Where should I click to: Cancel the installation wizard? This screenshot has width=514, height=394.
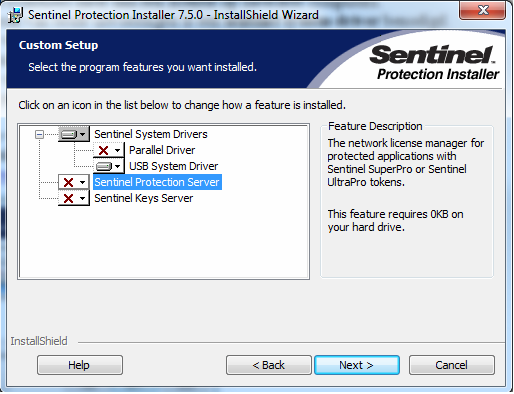click(452, 365)
